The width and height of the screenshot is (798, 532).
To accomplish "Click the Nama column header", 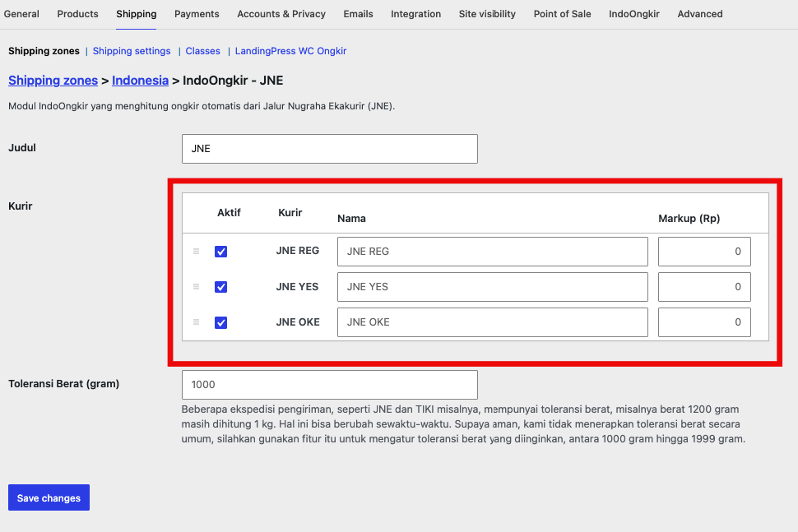I will (351, 218).
